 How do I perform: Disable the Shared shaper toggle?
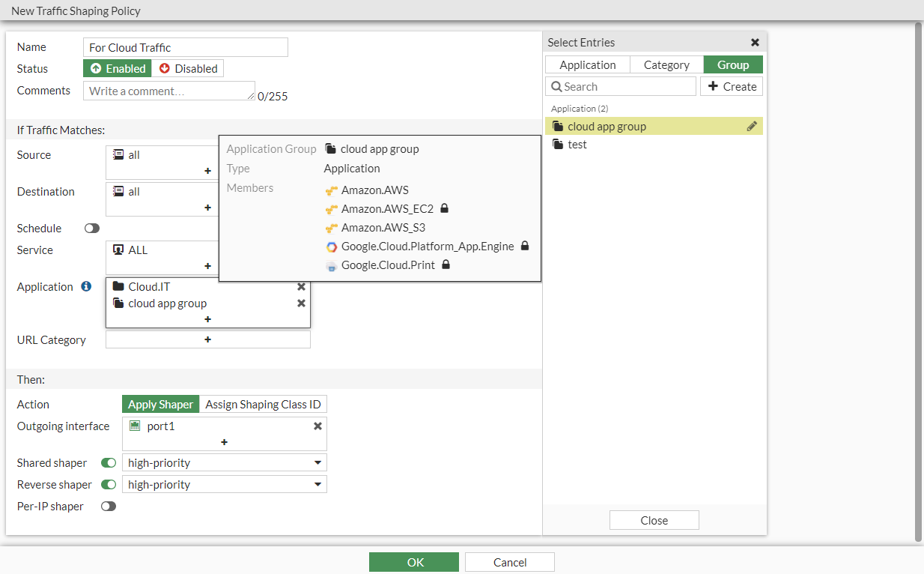pyautogui.click(x=108, y=462)
